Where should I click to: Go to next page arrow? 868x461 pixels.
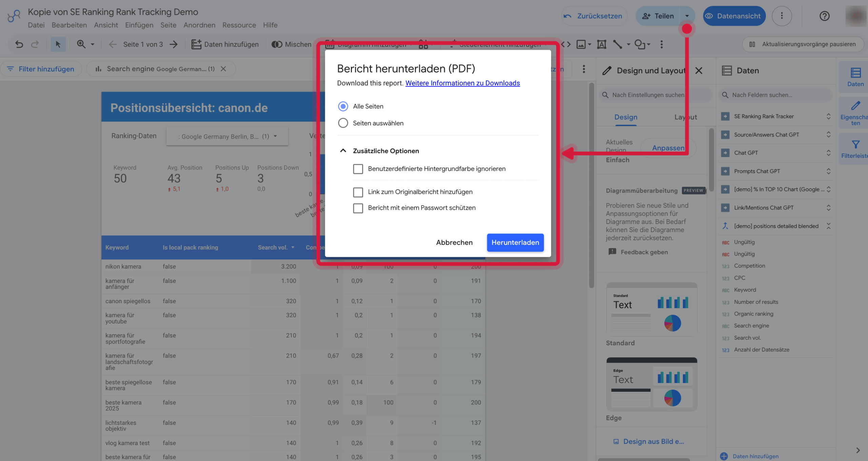[x=174, y=44]
